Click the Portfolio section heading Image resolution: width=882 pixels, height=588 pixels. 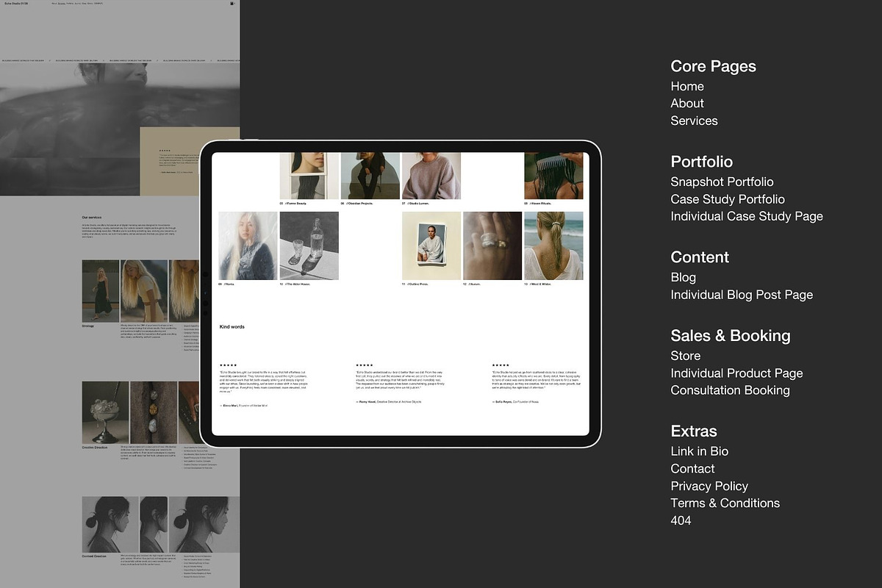[x=701, y=162]
